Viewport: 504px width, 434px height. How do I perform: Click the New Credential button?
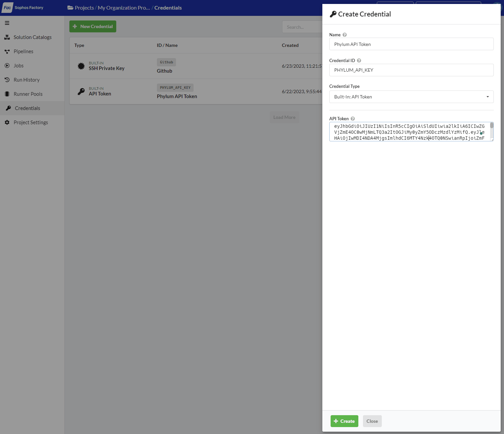(93, 26)
